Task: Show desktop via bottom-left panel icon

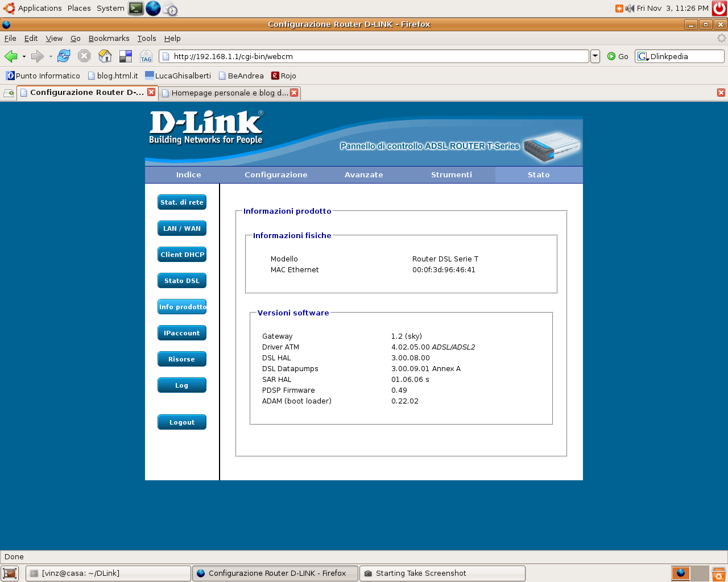Action: [x=10, y=573]
